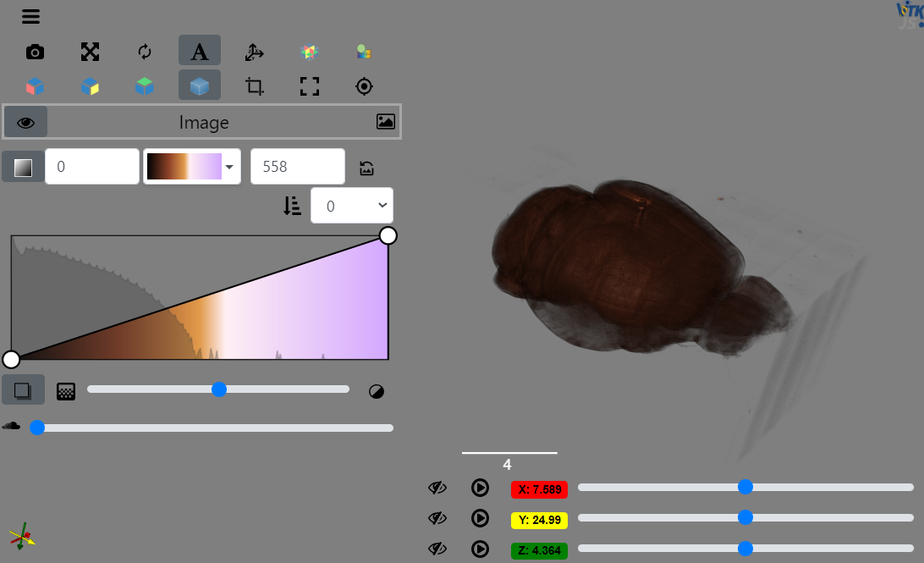Activate the crop tool
Screen dimensions: 924x563
[x=255, y=86]
